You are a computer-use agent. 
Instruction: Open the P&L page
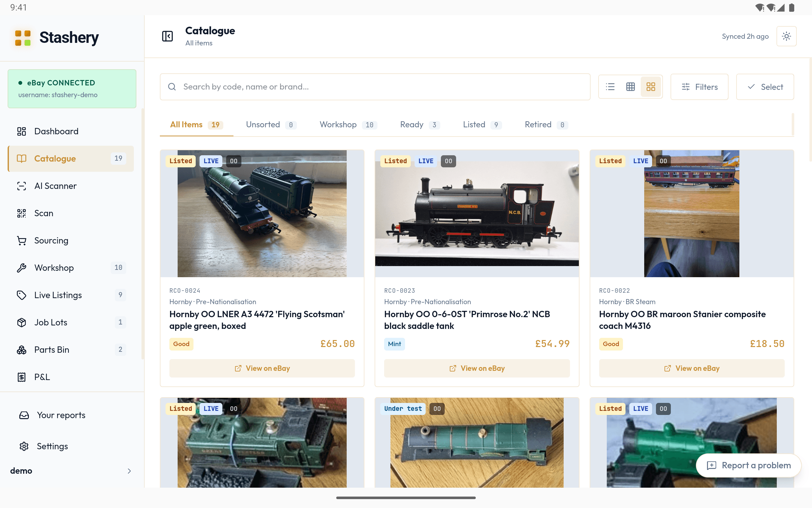[71, 377]
